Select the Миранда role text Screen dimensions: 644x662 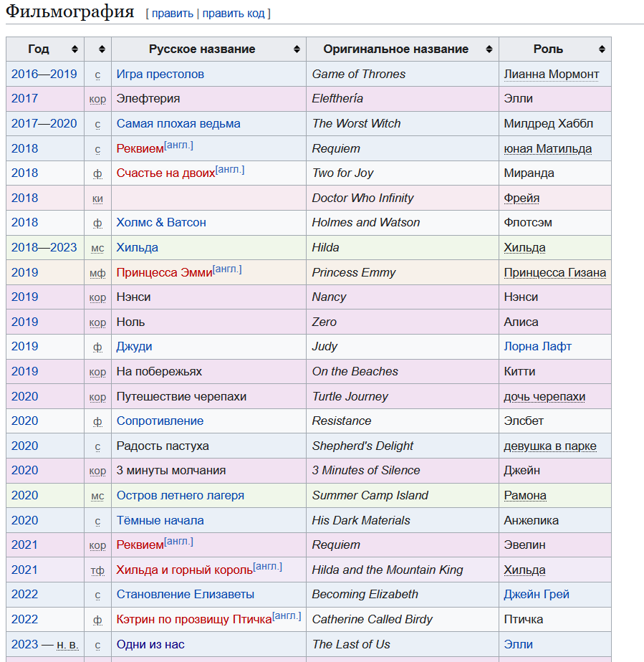(529, 173)
